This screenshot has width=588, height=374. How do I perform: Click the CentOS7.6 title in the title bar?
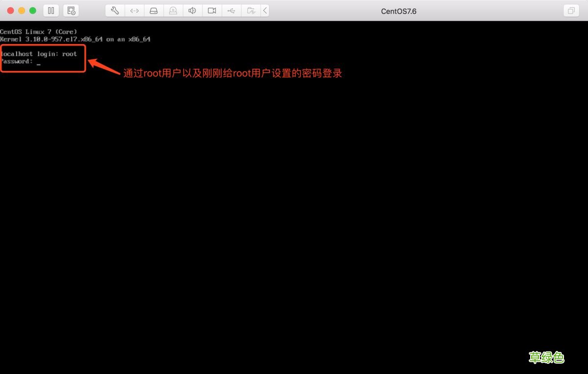[398, 11]
